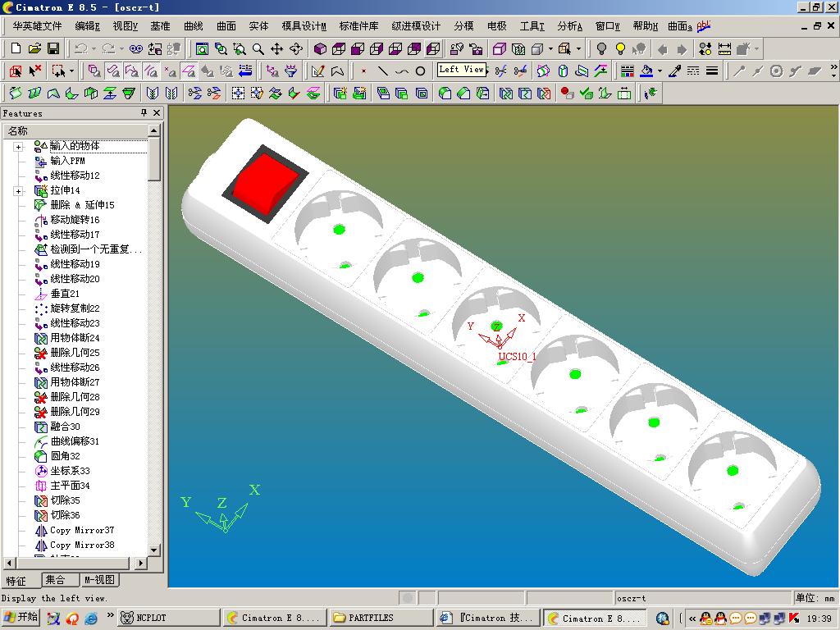The width and height of the screenshot is (840, 630).
Task: Toggle the grey light bulb hide icon
Action: (601, 49)
